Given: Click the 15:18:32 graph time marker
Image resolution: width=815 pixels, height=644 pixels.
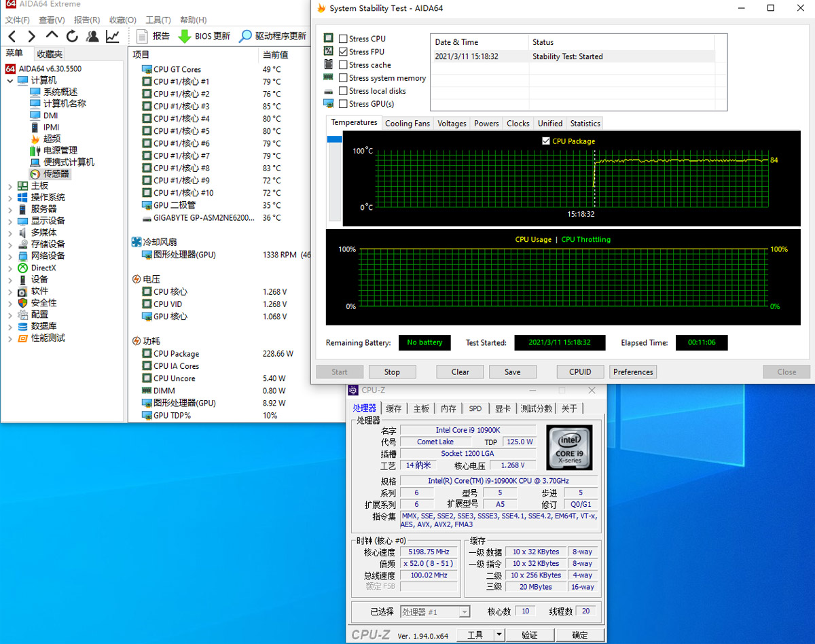Looking at the screenshot, I should point(581,214).
